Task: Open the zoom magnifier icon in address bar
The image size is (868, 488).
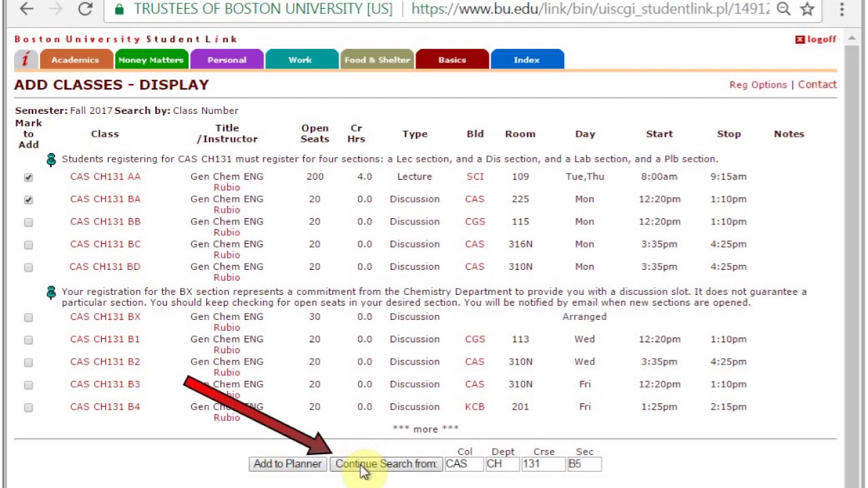Action: tap(783, 9)
